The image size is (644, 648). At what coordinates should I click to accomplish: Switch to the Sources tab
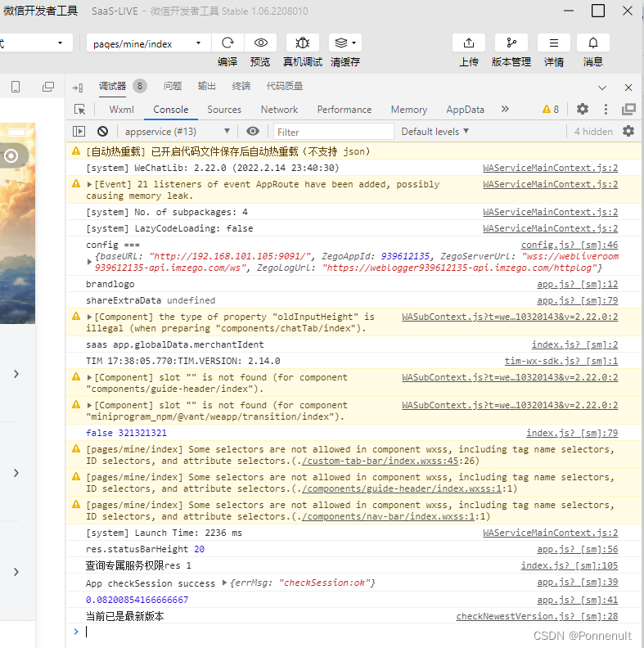(224, 110)
